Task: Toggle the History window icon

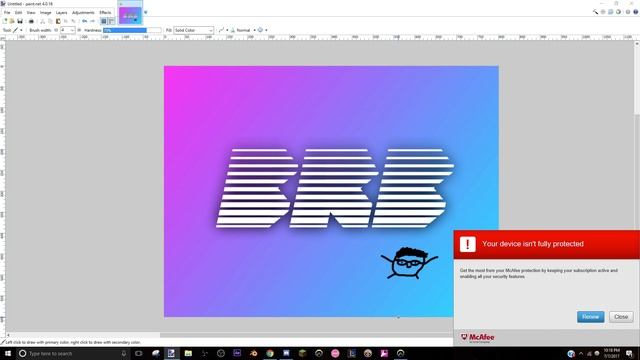Action: tap(603, 12)
